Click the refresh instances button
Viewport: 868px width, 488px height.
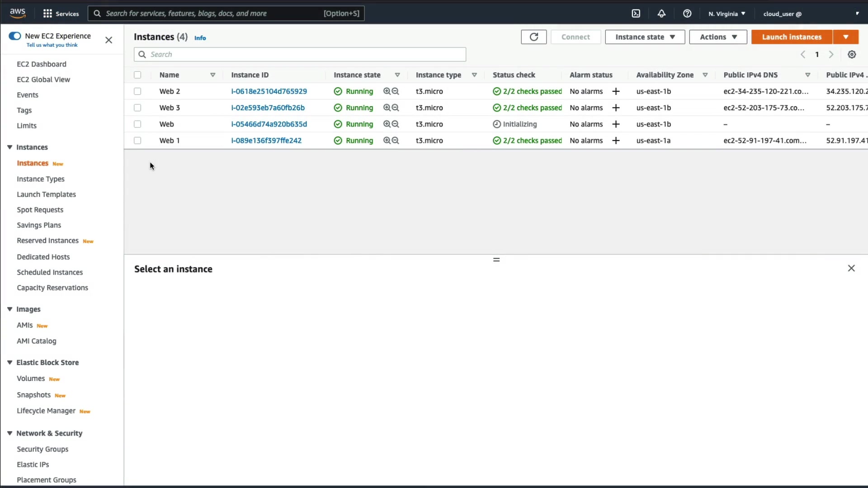pyautogui.click(x=533, y=37)
